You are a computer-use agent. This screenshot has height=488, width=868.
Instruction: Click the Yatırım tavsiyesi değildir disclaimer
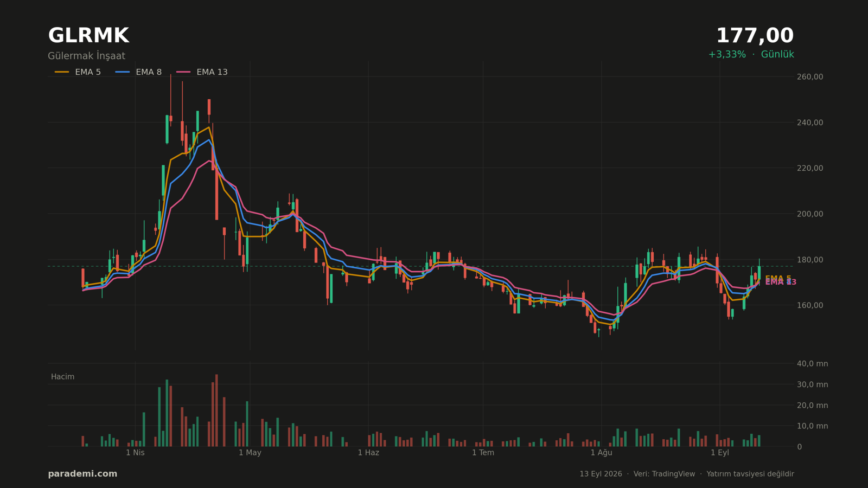[750, 474]
